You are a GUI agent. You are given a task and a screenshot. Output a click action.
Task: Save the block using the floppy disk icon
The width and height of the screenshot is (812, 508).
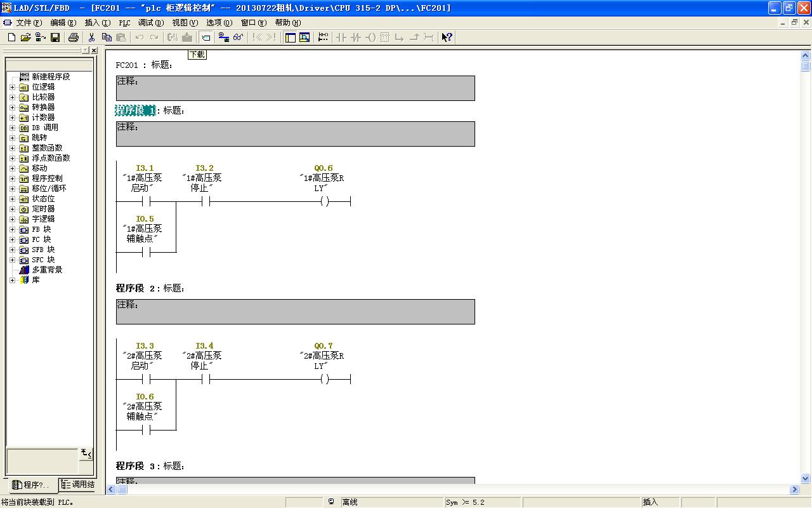tap(55, 37)
